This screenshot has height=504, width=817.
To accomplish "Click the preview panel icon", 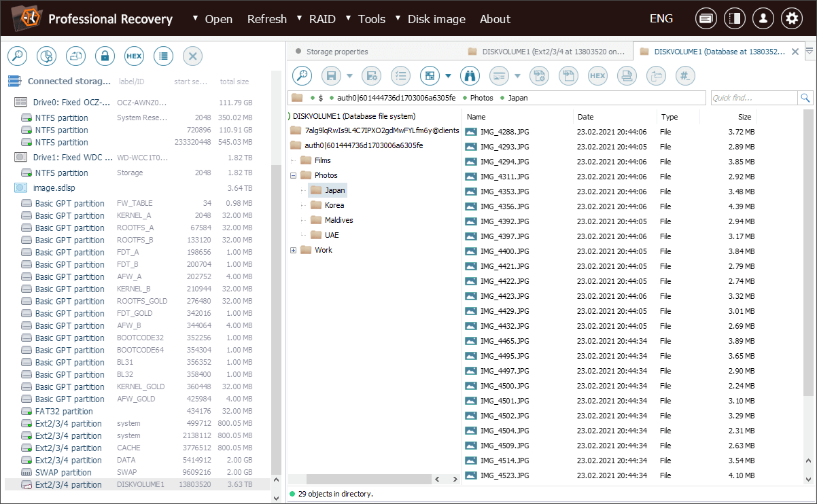I will click(x=500, y=75).
